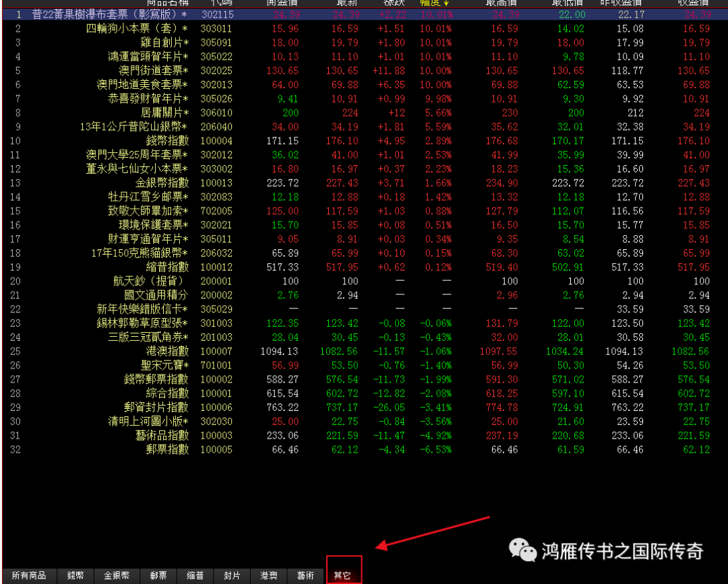Choose 錢幣郵票指數 in the list
The height and width of the screenshot is (584, 728).
156,379
